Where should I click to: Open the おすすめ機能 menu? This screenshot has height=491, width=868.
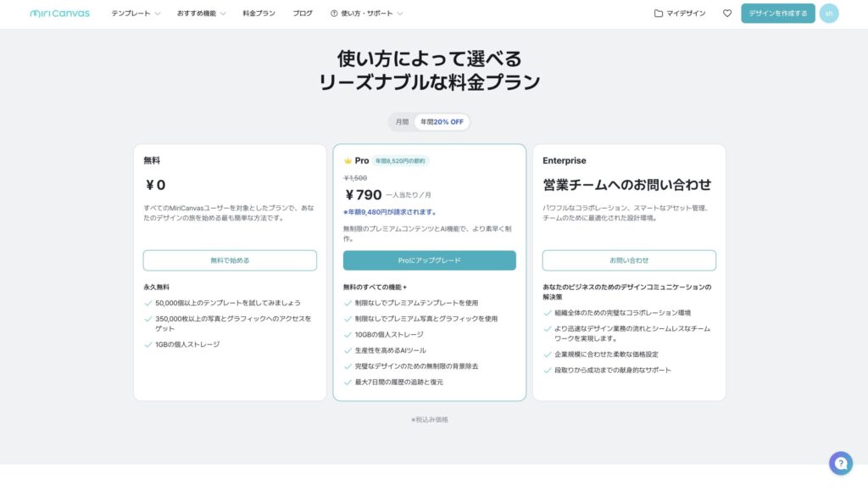[x=197, y=14]
